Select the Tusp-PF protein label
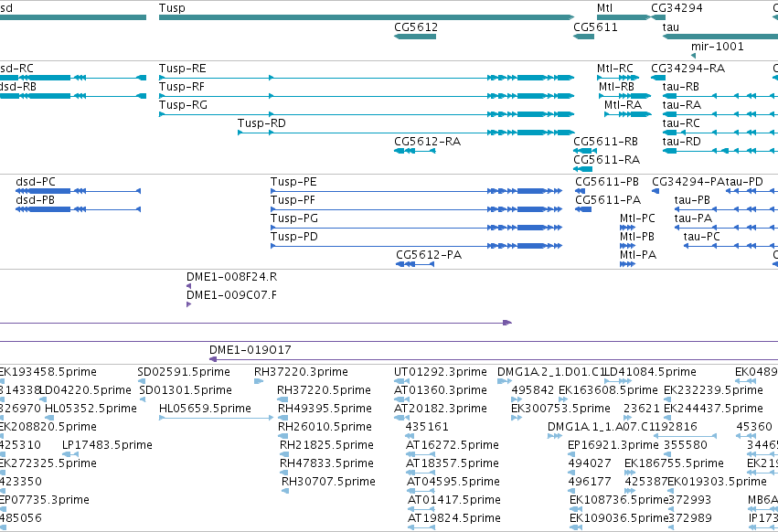Image resolution: width=778 pixels, height=532 pixels. pyautogui.click(x=293, y=200)
